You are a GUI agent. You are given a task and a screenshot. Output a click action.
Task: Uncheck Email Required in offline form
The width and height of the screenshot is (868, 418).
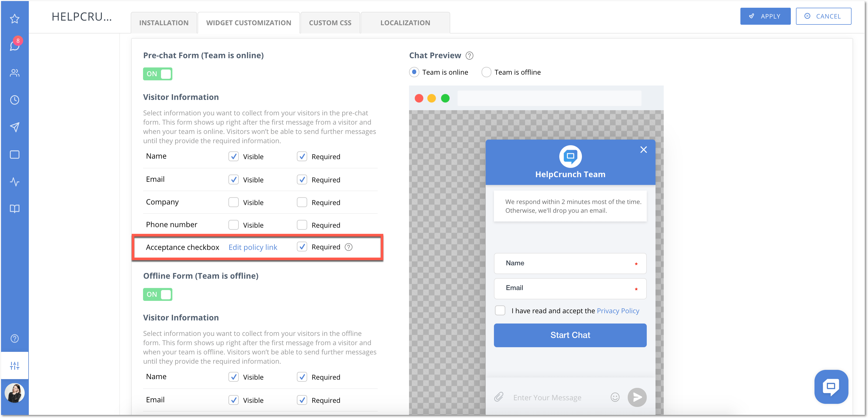pyautogui.click(x=302, y=400)
